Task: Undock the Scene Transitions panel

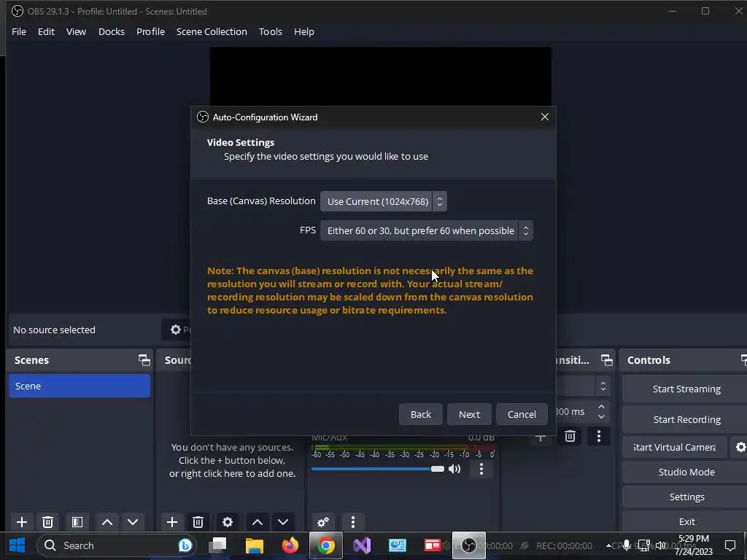Action: (x=606, y=360)
